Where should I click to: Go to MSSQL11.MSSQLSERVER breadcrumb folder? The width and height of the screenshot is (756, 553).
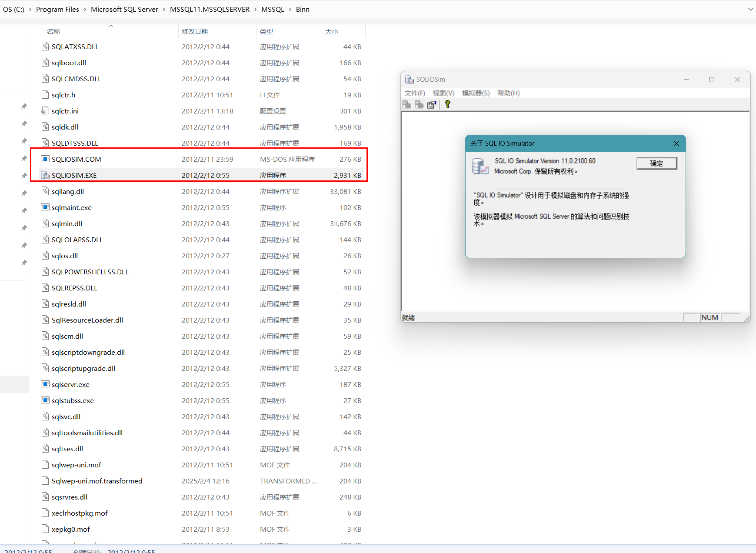(210, 9)
